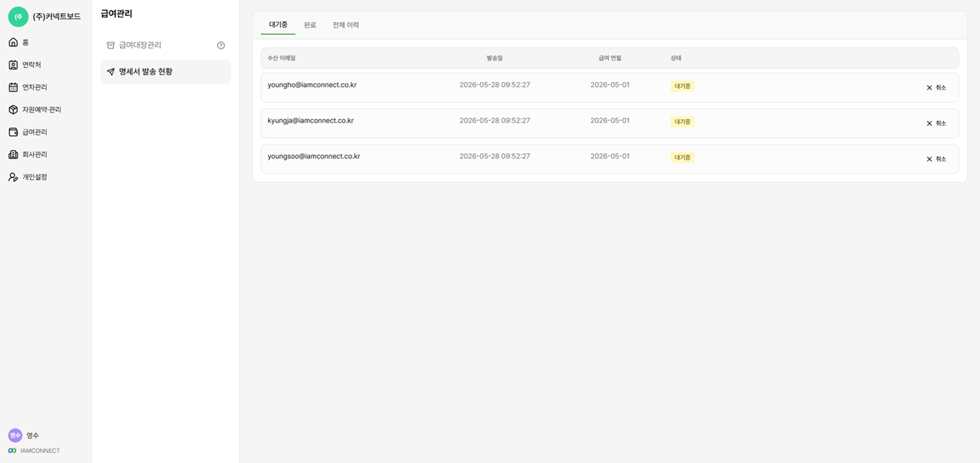Open 급여대장관리 submenu item

click(x=165, y=45)
